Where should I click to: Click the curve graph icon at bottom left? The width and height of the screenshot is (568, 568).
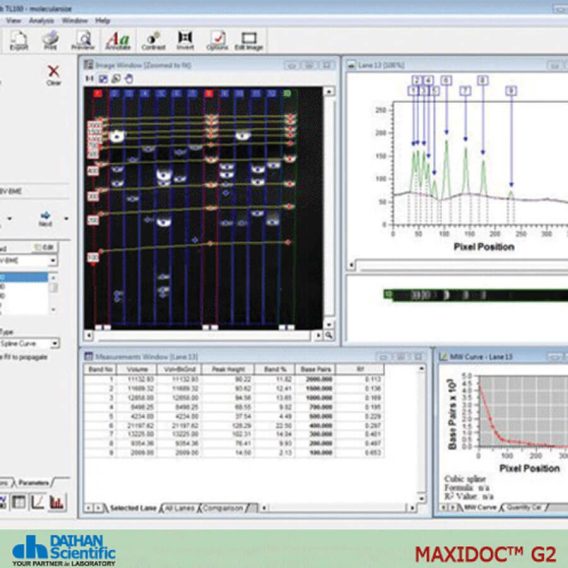[x=38, y=502]
